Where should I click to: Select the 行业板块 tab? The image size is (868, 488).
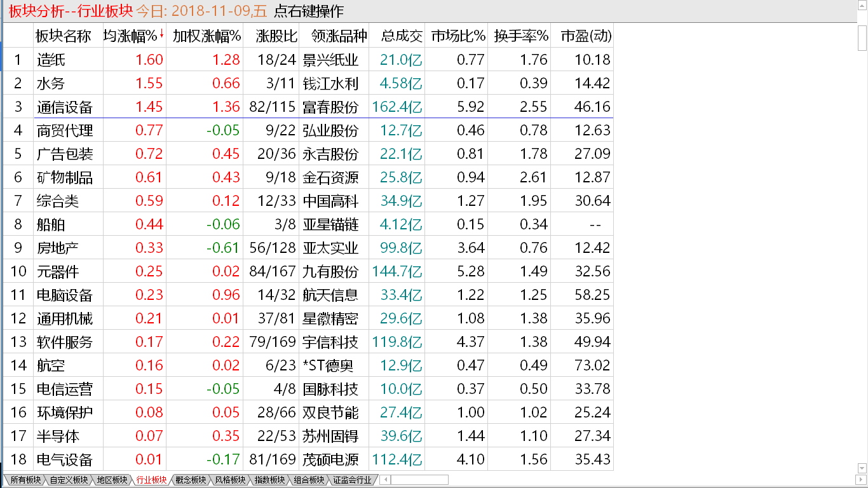151,480
